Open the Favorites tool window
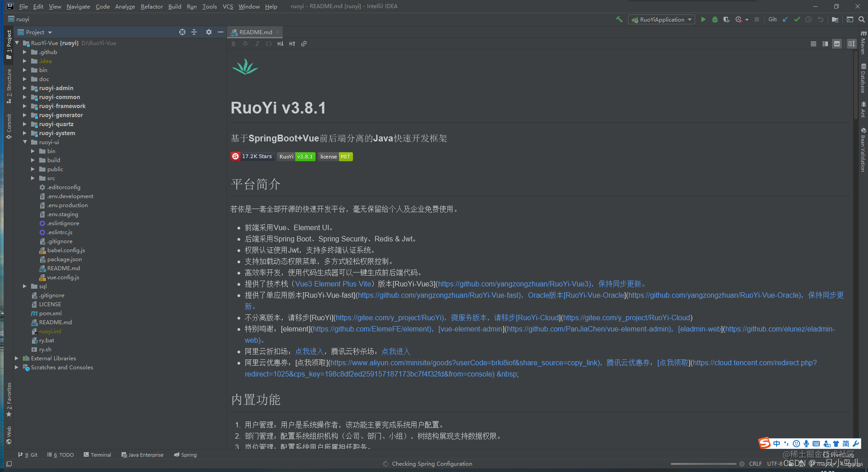This screenshot has width=868, height=472. pos(9,399)
